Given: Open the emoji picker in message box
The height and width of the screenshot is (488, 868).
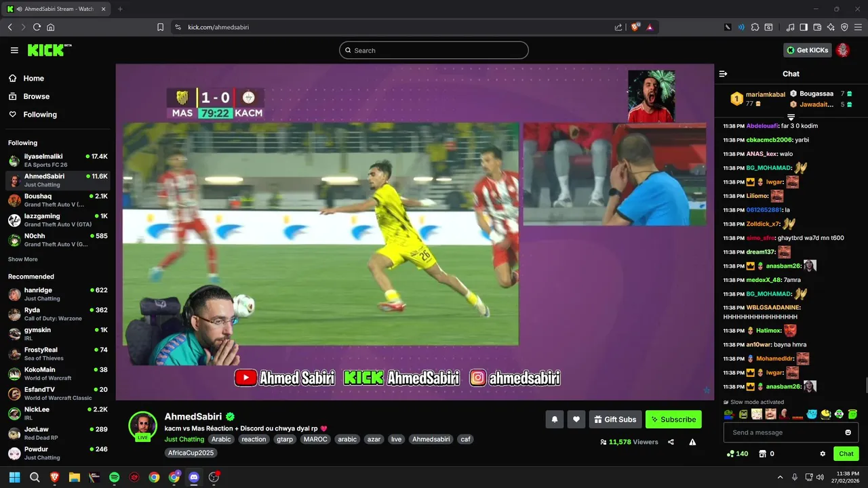Looking at the screenshot, I should pos(848,432).
